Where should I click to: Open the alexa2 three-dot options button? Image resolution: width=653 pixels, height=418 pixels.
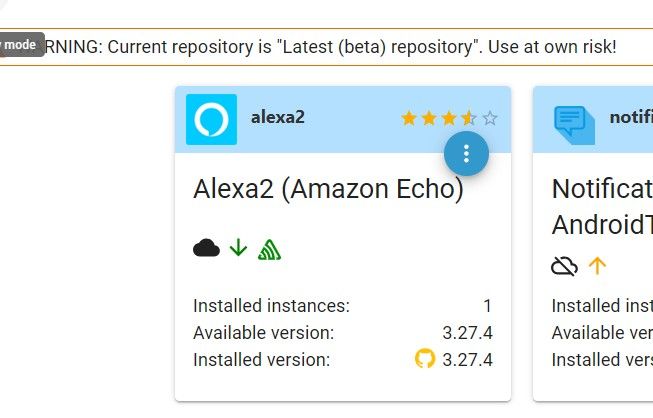tap(466, 154)
